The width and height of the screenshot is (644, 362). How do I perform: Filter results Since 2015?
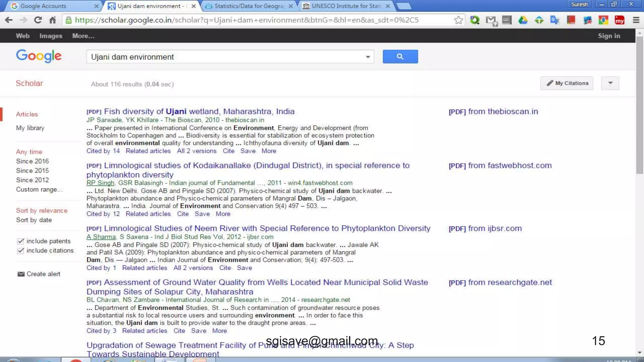pyautogui.click(x=32, y=171)
